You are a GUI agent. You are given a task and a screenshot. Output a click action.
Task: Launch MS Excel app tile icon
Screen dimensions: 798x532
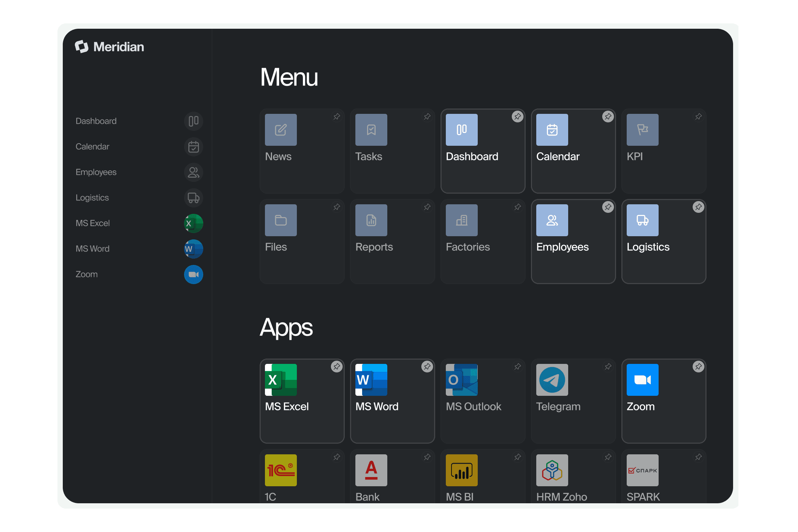[x=281, y=380]
